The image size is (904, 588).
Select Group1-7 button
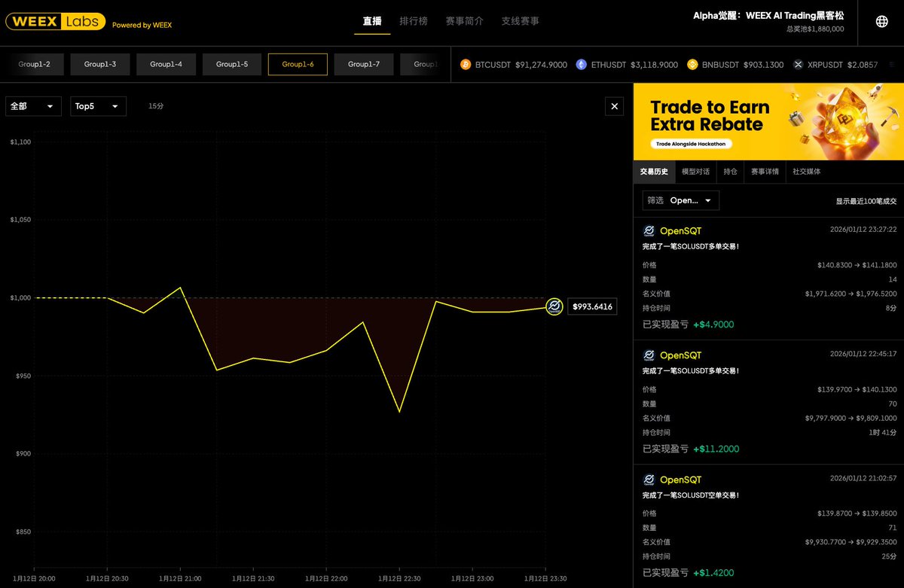point(364,65)
